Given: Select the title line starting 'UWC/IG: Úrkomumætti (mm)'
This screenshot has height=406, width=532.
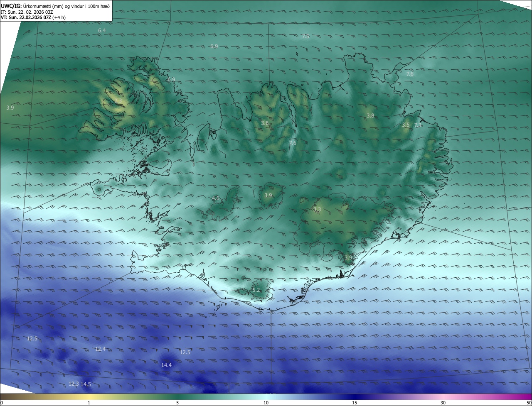Looking at the screenshot, I should point(55,6).
